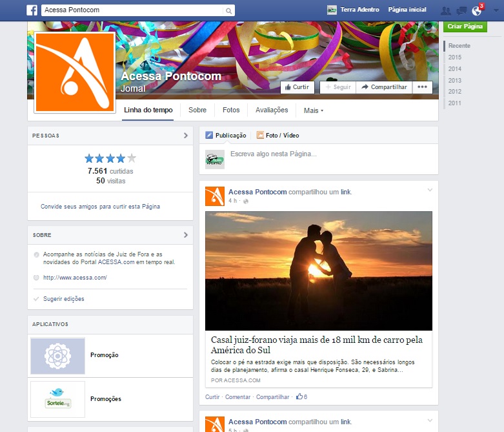Viewport: 504px width, 432px height.
Task: Go to Página inicial
Action: (407, 10)
